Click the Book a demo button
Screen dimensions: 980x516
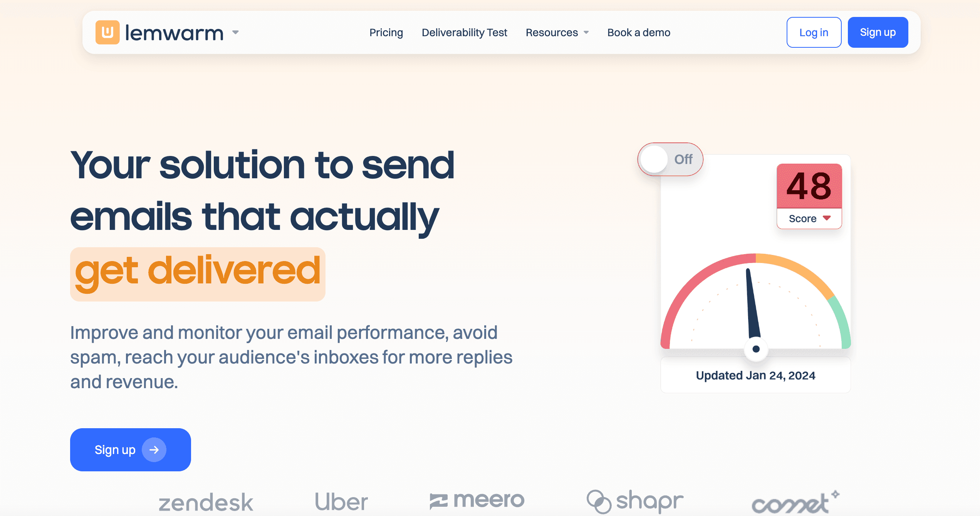point(638,32)
